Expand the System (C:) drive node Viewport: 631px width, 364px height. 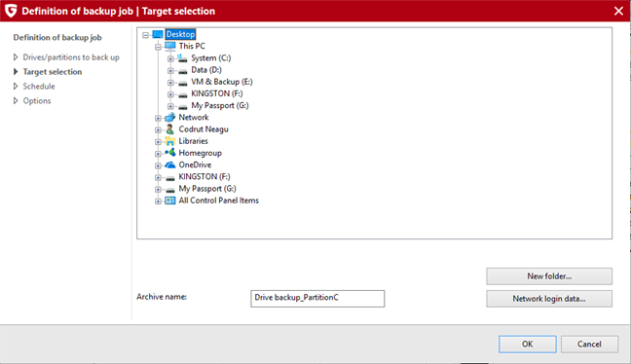(x=170, y=58)
